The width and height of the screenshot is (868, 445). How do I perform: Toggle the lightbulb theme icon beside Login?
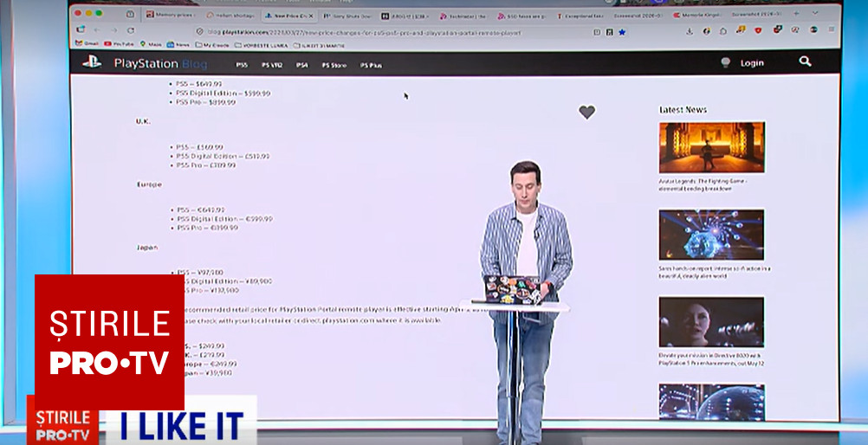click(x=726, y=62)
